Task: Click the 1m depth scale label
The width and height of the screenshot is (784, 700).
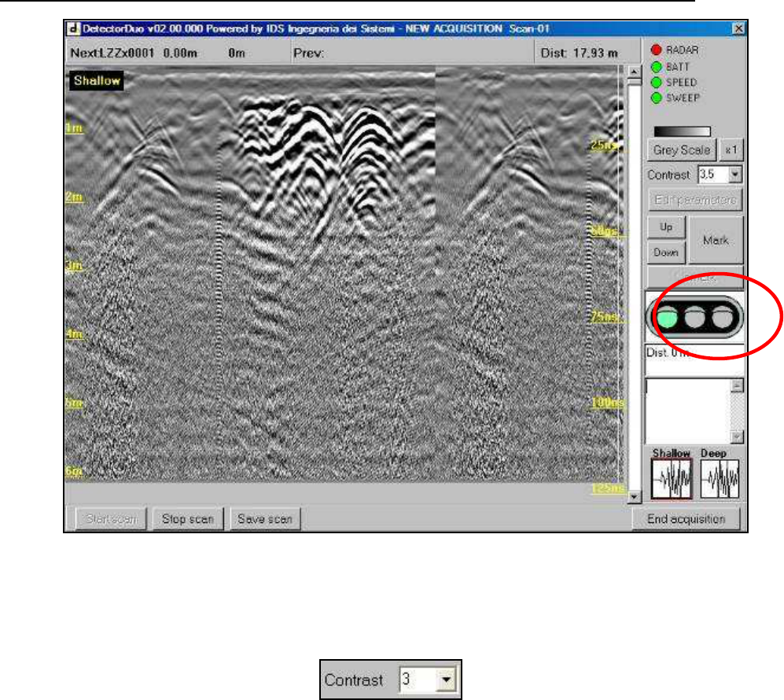Action: point(74,127)
